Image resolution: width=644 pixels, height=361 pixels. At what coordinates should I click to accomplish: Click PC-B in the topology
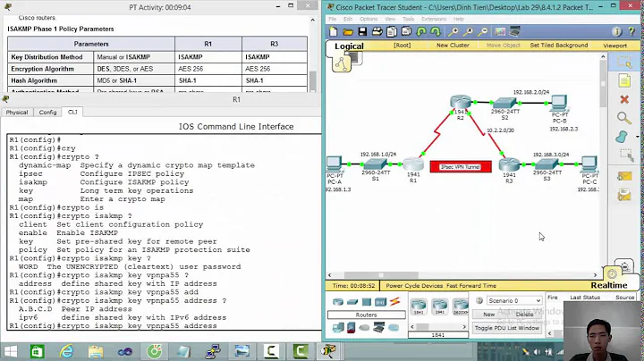tap(559, 103)
